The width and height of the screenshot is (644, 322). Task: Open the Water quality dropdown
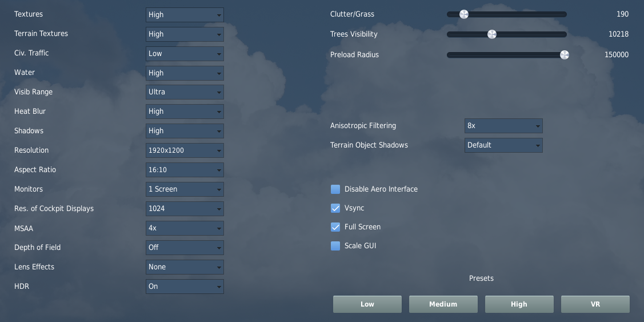(185, 73)
